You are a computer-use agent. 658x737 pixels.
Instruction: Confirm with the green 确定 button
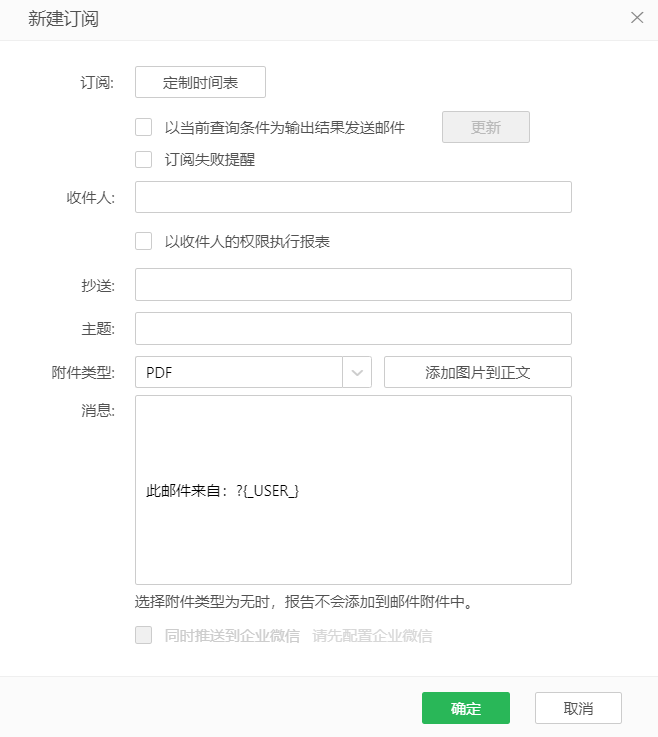[466, 708]
